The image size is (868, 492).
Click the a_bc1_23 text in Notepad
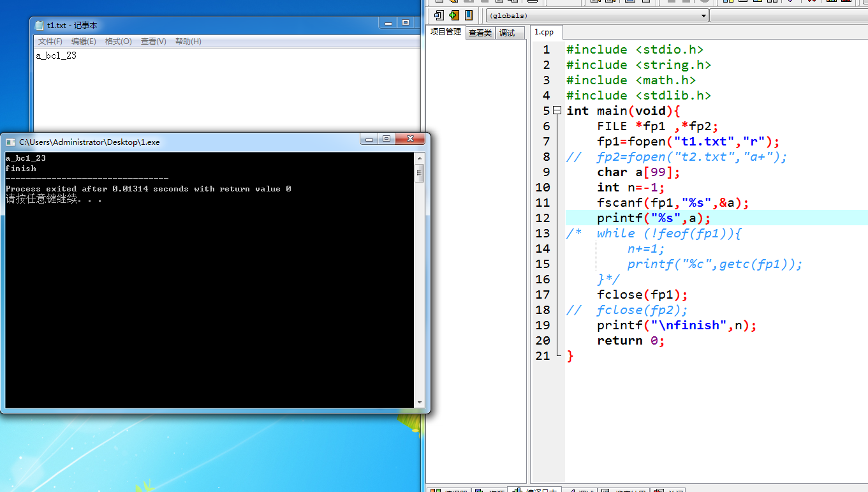pyautogui.click(x=56, y=56)
